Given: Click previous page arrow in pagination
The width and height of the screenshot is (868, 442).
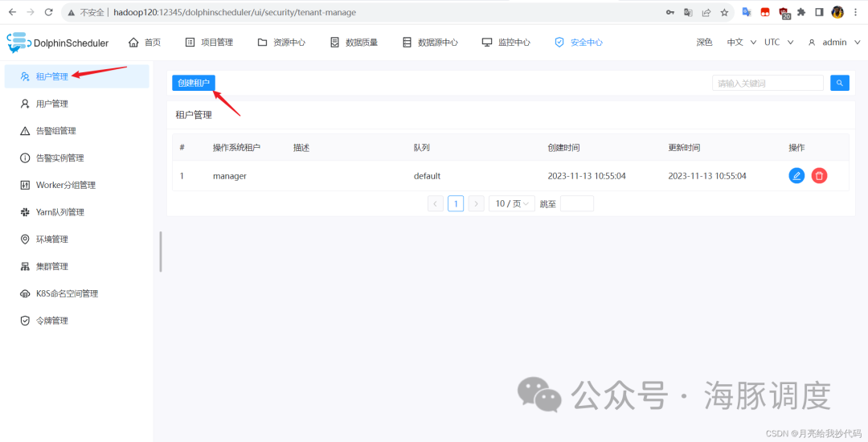Looking at the screenshot, I should click(x=435, y=203).
